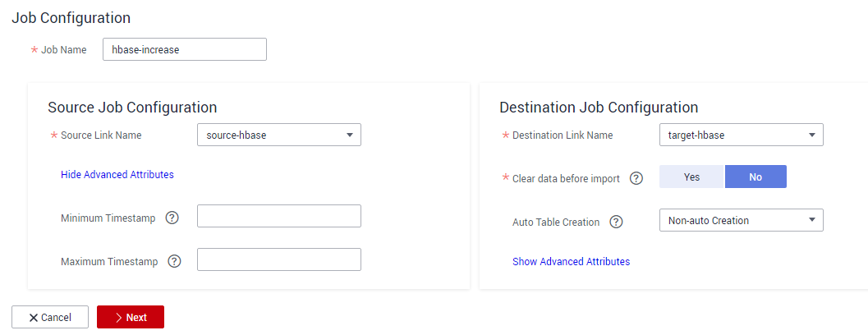Cancel the job configuration

point(50,317)
